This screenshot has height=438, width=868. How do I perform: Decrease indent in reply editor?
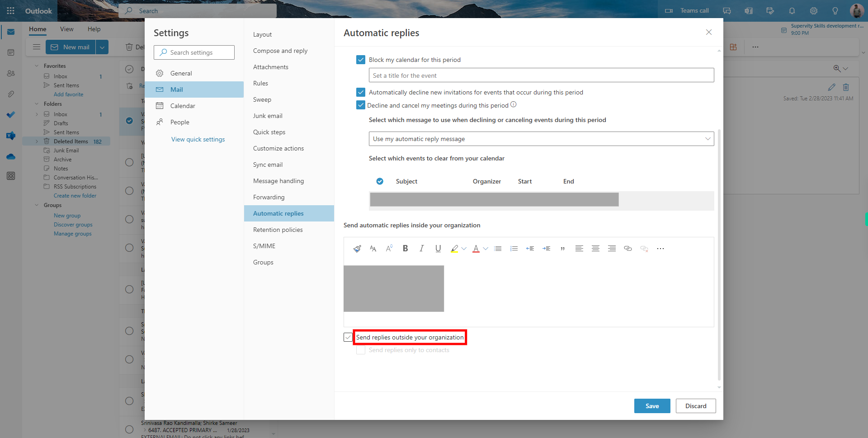530,249
